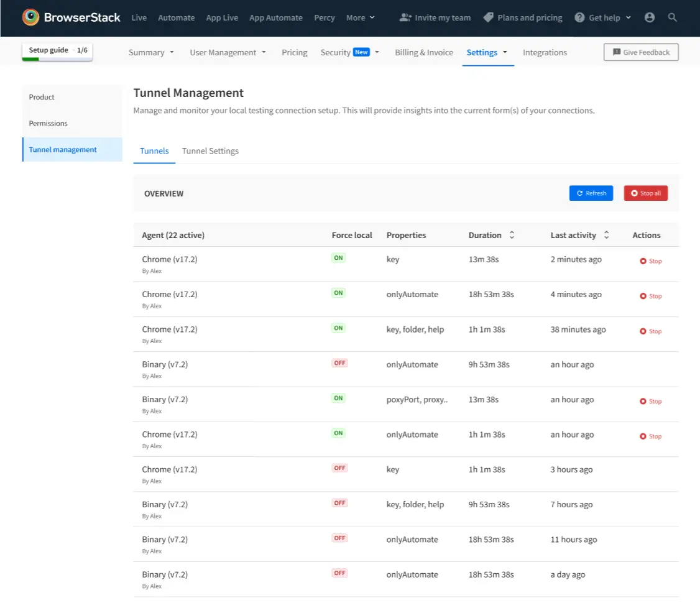The image size is (700, 608).
Task: Open the search magnifier icon
Action: click(673, 17)
